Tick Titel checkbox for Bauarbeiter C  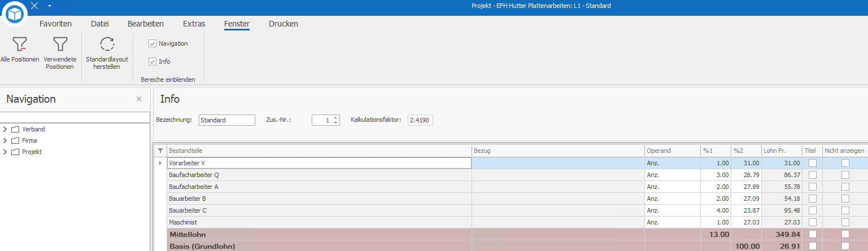point(812,210)
